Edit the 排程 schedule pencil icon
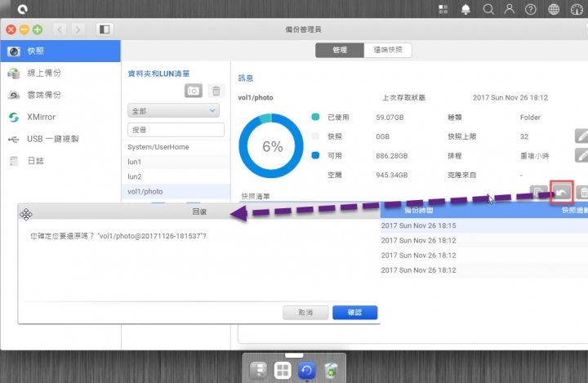Viewport: 588px width, 383px height. [581, 155]
